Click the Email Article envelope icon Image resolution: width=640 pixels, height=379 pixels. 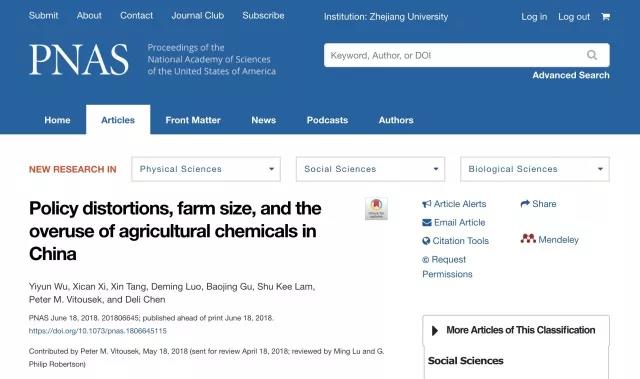pyautogui.click(x=427, y=222)
